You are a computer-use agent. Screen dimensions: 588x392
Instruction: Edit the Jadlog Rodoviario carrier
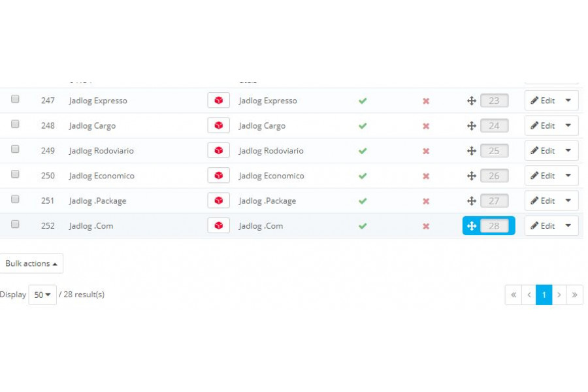point(543,150)
